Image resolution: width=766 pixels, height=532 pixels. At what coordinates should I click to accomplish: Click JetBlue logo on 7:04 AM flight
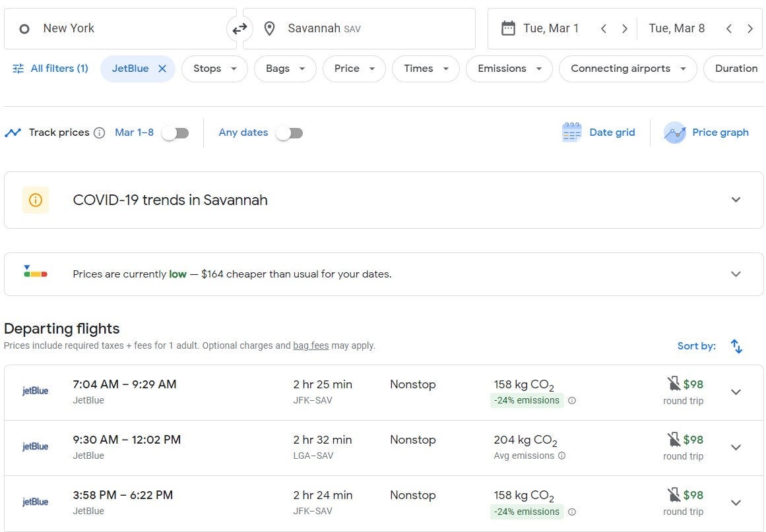[x=35, y=391]
